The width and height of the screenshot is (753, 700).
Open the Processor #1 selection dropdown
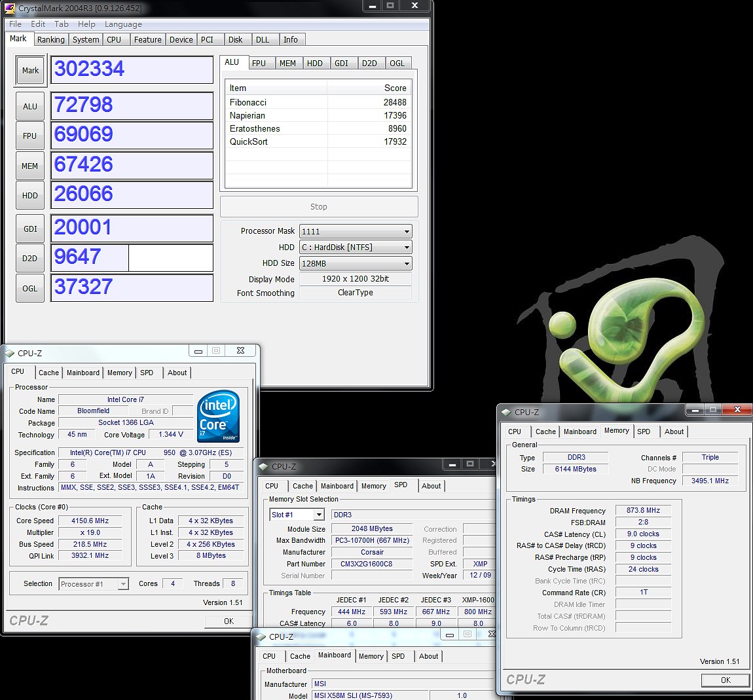(x=94, y=584)
